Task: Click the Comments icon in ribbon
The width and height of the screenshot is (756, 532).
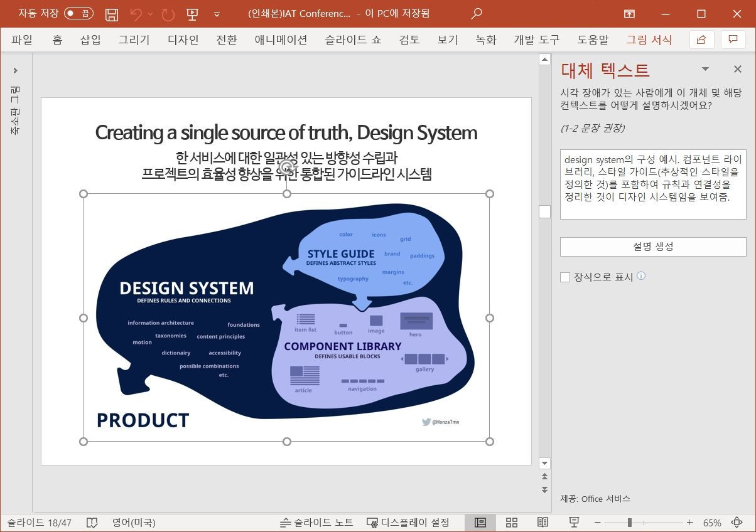Action: 733,40
